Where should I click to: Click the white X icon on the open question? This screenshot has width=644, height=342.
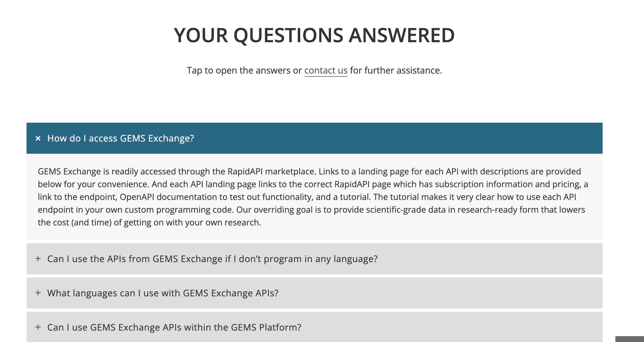click(38, 138)
